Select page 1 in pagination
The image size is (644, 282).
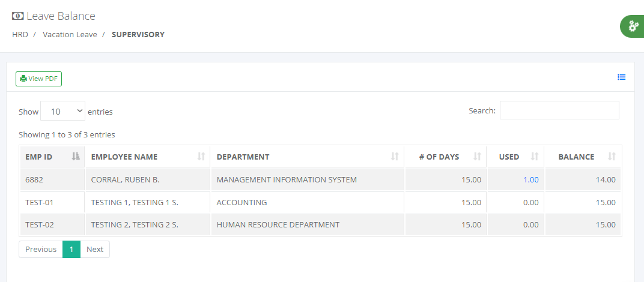point(71,249)
